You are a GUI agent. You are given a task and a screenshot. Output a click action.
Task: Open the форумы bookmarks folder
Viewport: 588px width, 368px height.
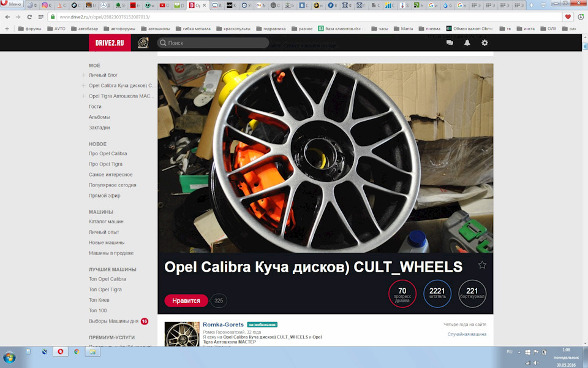[29, 29]
